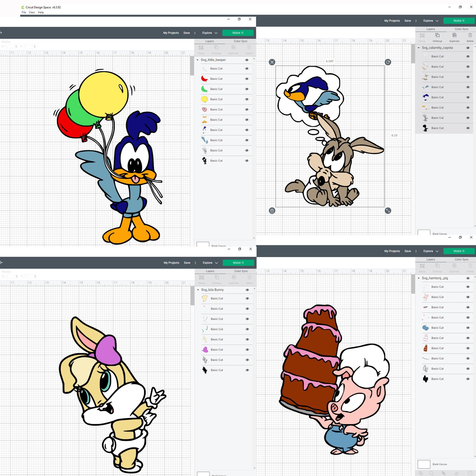Toggle eye for the brown cake layer
The width and height of the screenshot is (476, 476).
pyautogui.click(x=468, y=348)
